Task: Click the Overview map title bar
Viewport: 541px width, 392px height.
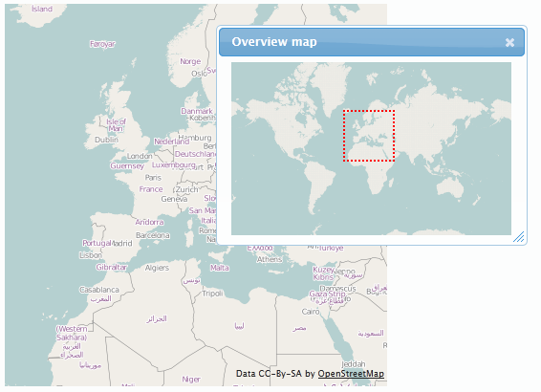Action: 372,42
